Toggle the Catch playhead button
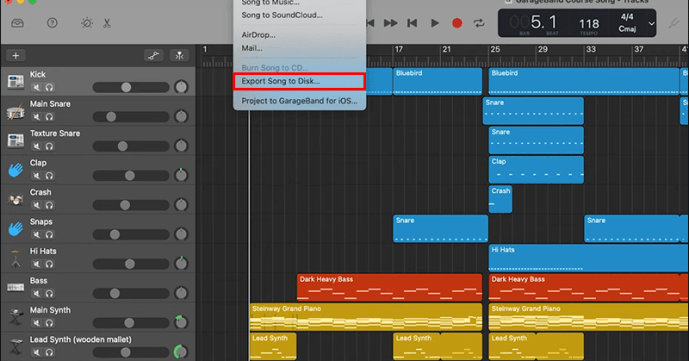 click(x=179, y=55)
